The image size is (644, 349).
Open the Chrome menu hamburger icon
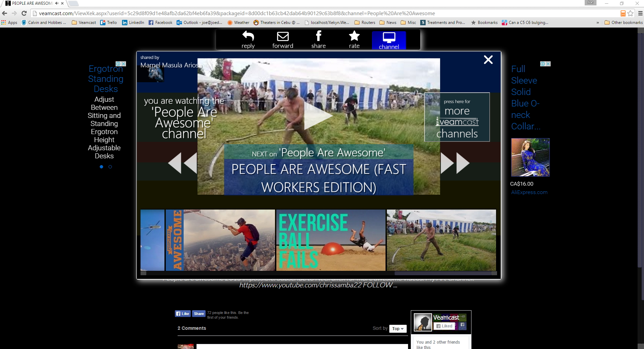click(640, 13)
